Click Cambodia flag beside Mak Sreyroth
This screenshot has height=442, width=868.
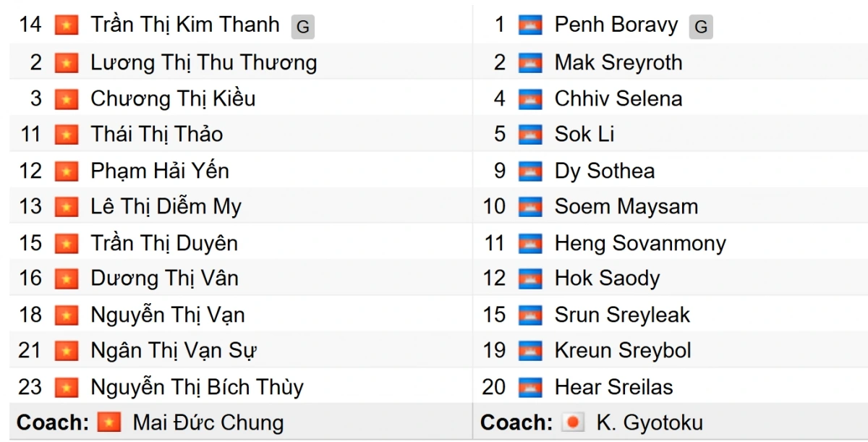(x=530, y=63)
